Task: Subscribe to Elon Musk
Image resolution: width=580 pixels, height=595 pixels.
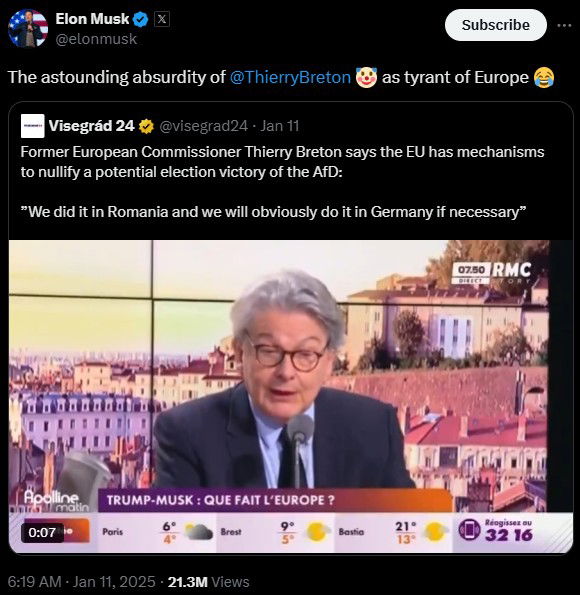Action: pyautogui.click(x=496, y=25)
